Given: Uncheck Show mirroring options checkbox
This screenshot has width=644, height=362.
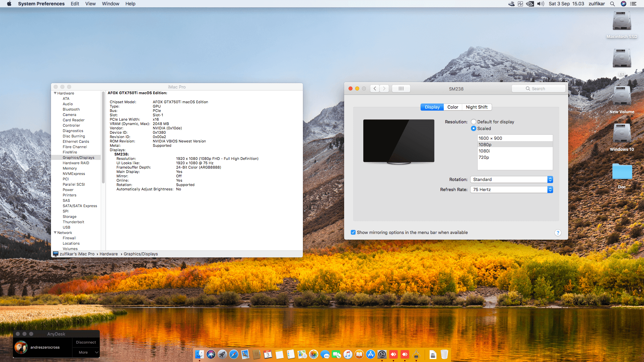Looking at the screenshot, I should click(x=353, y=232).
